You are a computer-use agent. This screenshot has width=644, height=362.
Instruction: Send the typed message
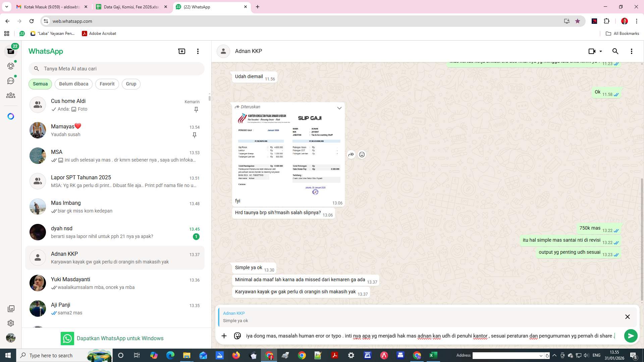[631, 336]
